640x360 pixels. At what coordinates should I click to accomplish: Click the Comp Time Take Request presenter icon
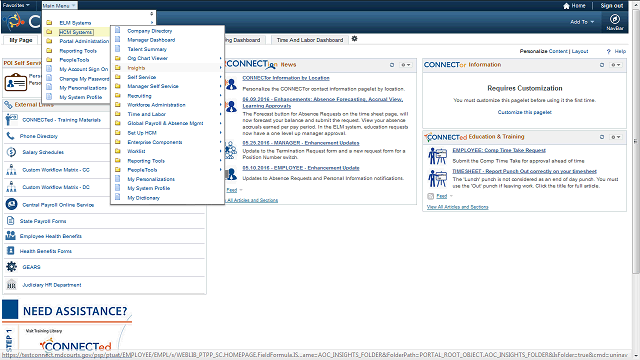click(x=438, y=156)
